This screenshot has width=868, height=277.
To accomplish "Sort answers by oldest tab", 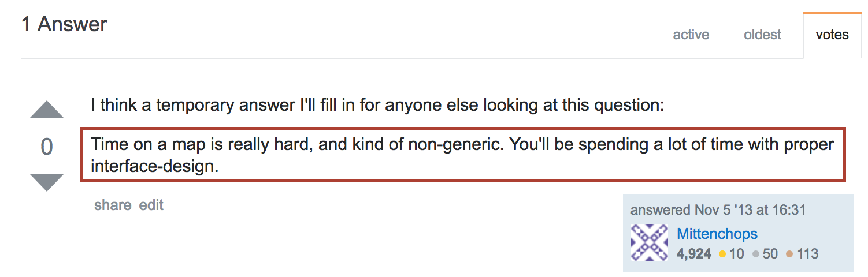I will point(762,35).
